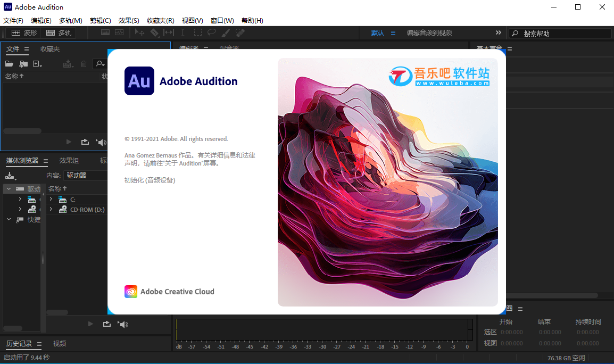Select the 编辑音频到视频 workspace
Image resolution: width=614 pixels, height=364 pixels.
(429, 33)
